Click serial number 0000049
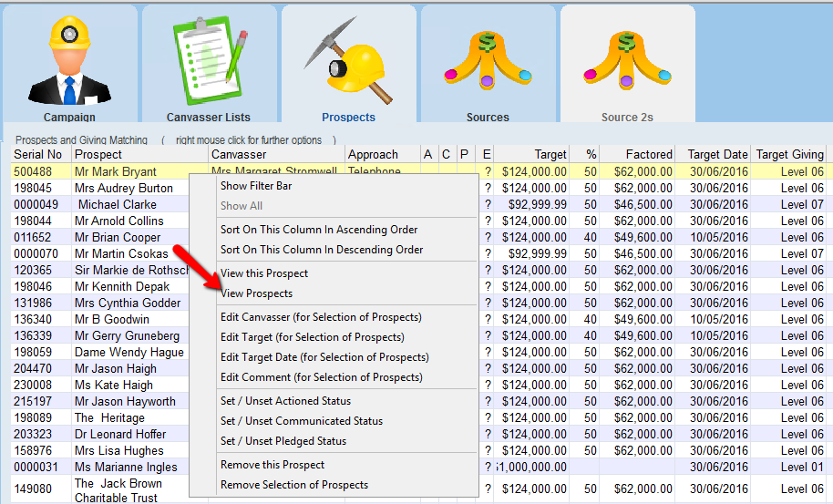Screen dimensions: 833x504 point(36,204)
